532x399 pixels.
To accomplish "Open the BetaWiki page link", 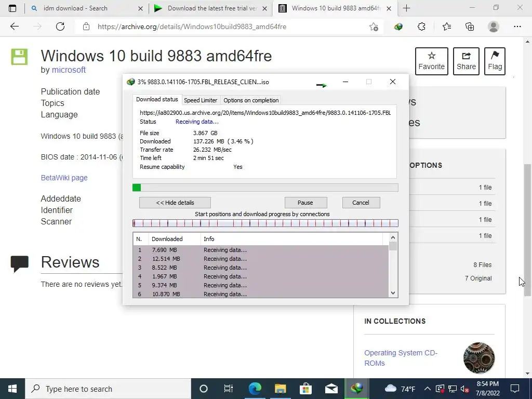I will (x=64, y=178).
